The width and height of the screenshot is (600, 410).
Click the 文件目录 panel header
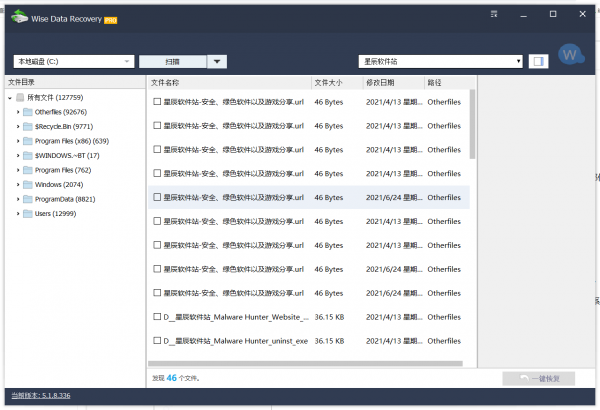75,82
